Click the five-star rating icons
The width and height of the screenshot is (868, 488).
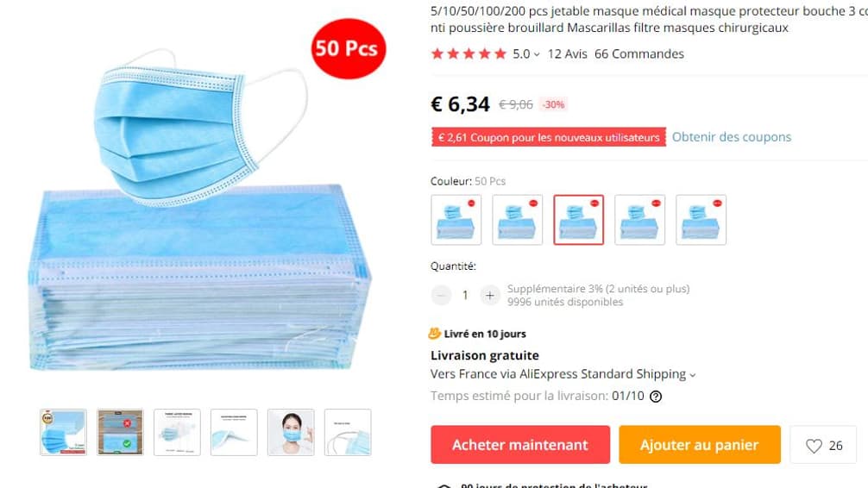(x=469, y=53)
